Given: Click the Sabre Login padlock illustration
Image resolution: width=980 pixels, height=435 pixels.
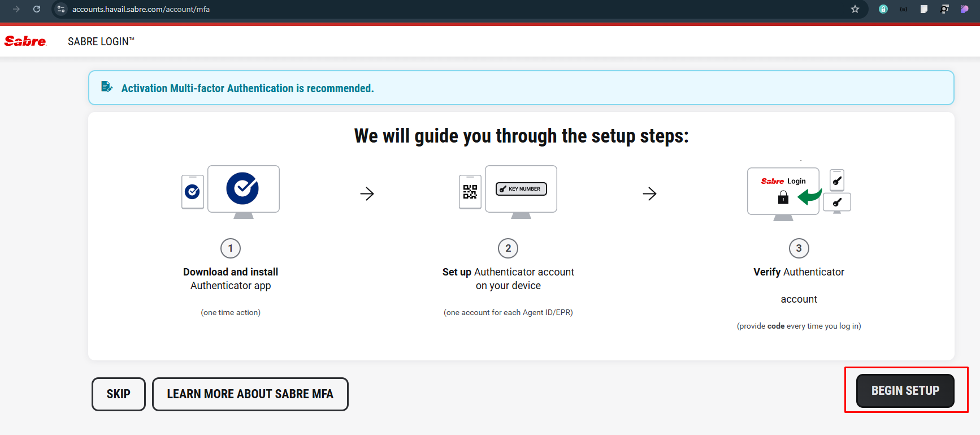Looking at the screenshot, I should (783, 197).
